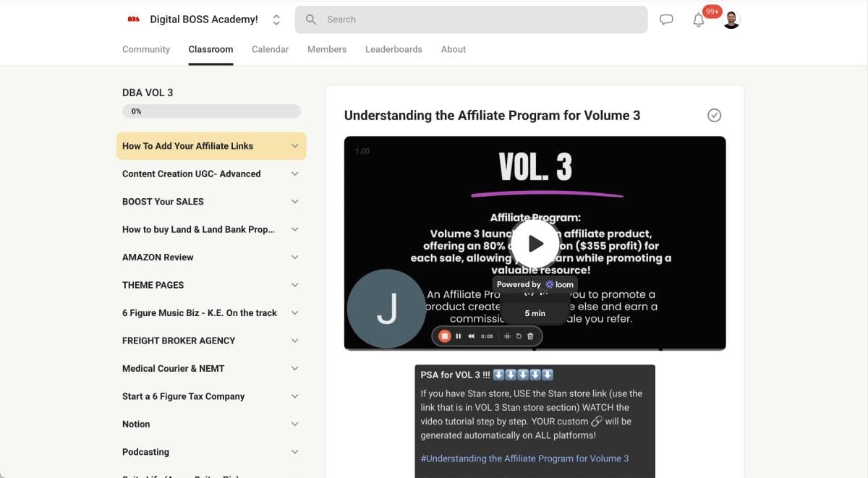Play the Volume 3 affiliate program video
The width and height of the screenshot is (868, 478).
(535, 243)
